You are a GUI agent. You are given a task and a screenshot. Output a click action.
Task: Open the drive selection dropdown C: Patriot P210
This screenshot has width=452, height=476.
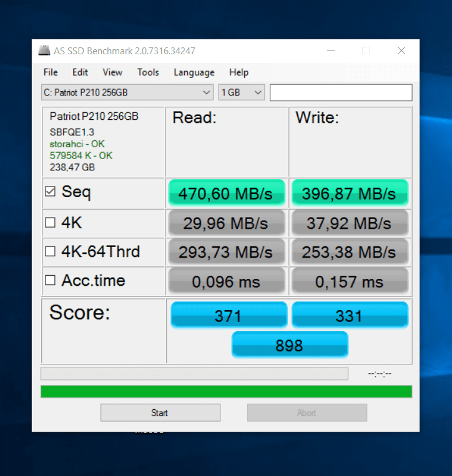(127, 92)
